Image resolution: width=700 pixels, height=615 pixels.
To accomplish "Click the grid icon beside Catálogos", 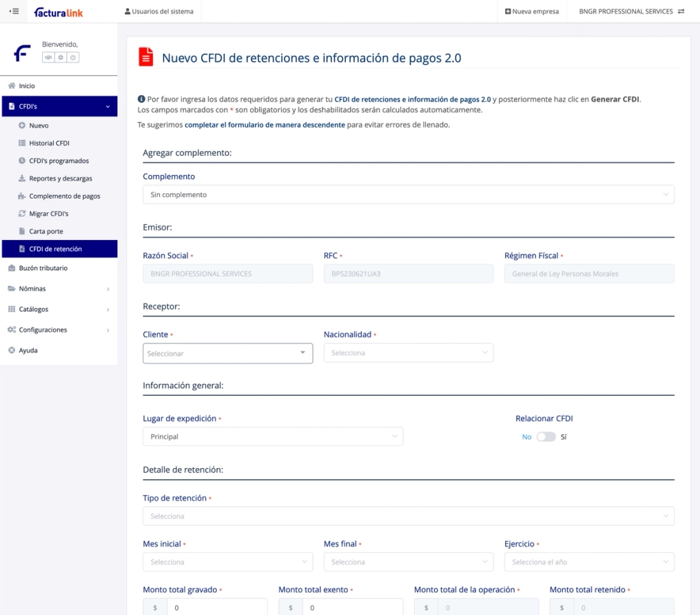I will [12, 309].
